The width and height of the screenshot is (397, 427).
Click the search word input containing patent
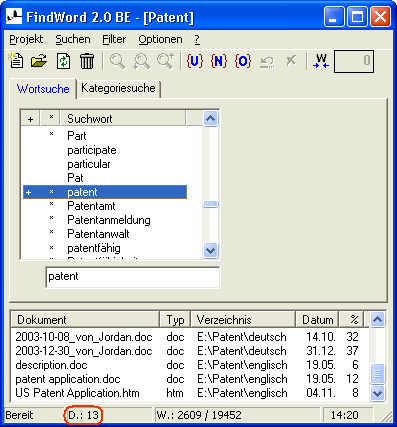point(133,277)
